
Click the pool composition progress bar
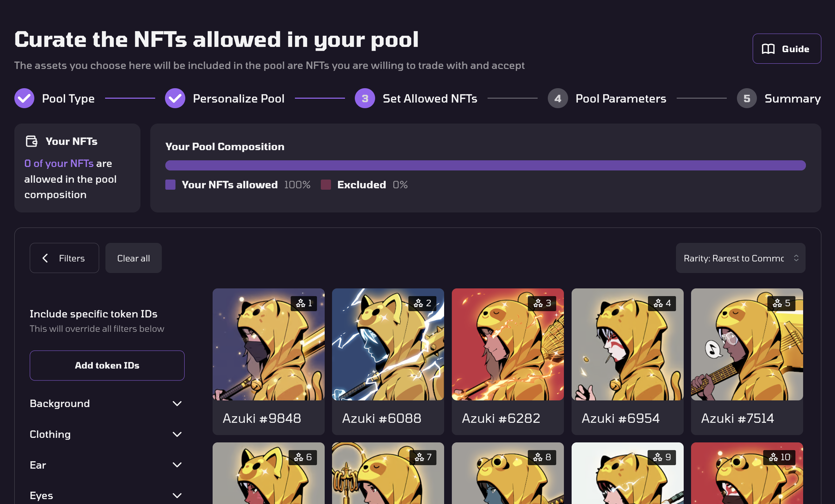tap(485, 165)
